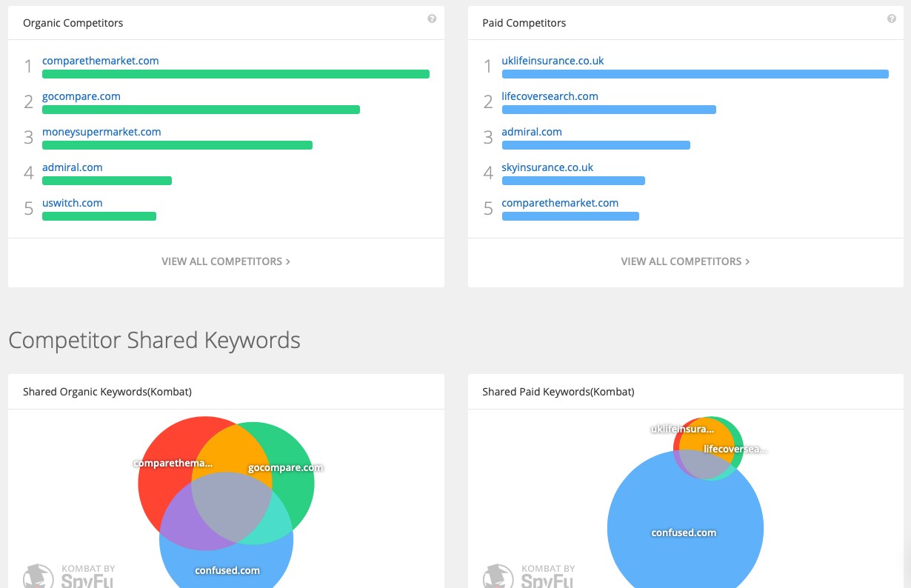Open lifecoversearch.com paid competitor link
The image size is (911, 588).
(550, 96)
